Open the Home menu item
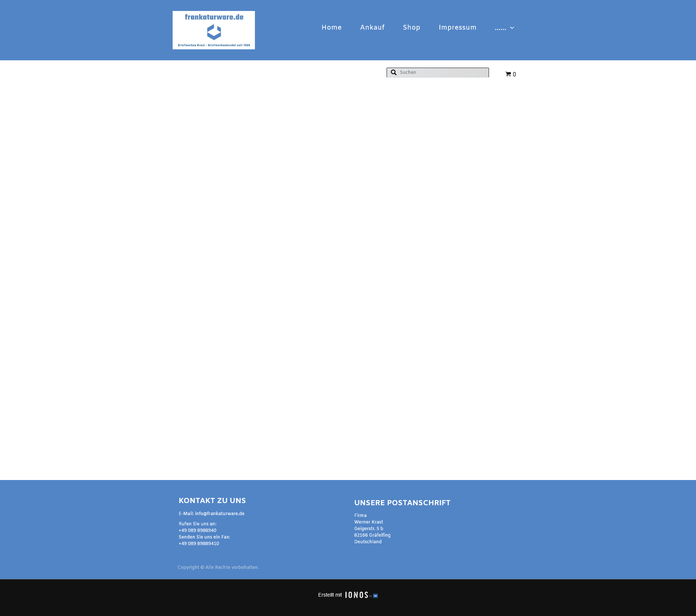Viewport: 696px width, 616px height. pos(331,28)
